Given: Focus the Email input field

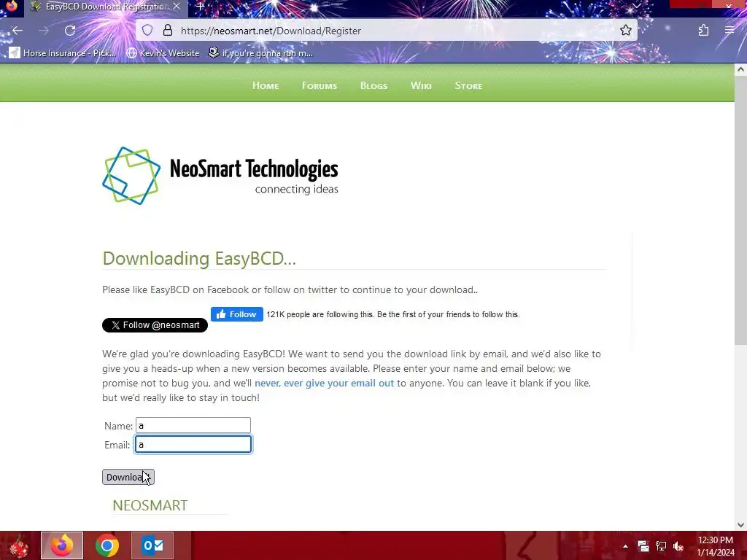Looking at the screenshot, I should click(193, 444).
